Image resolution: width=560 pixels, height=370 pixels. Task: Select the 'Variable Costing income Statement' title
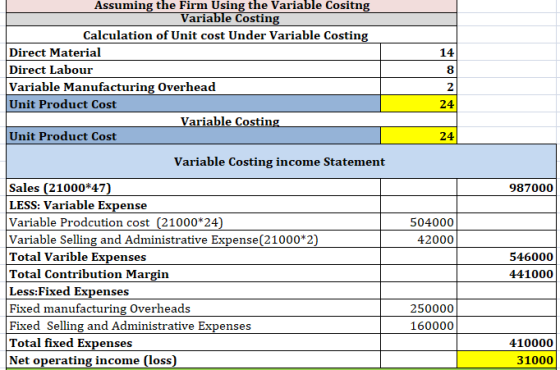[281, 161]
